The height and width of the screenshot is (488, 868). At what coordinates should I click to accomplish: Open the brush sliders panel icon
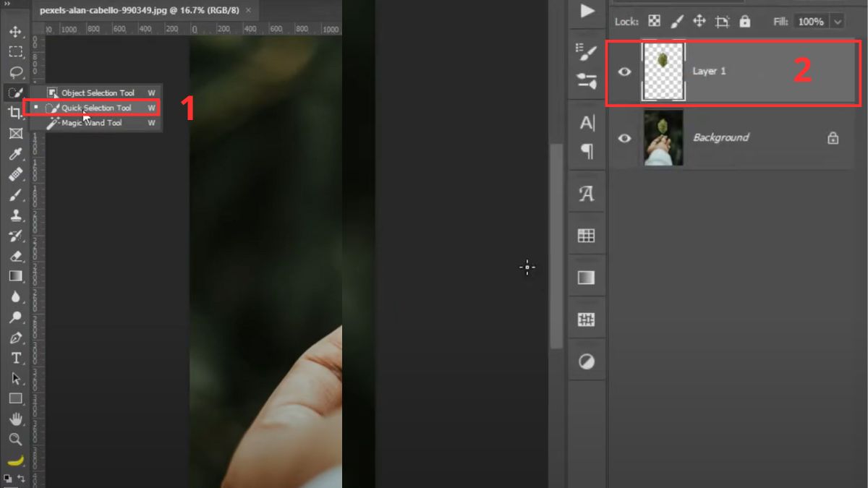point(587,80)
